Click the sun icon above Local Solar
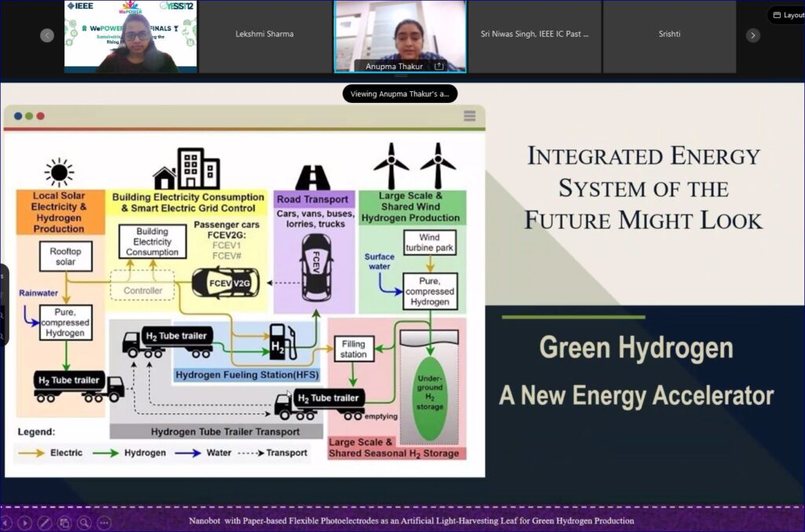The image size is (805, 532). 59,172
